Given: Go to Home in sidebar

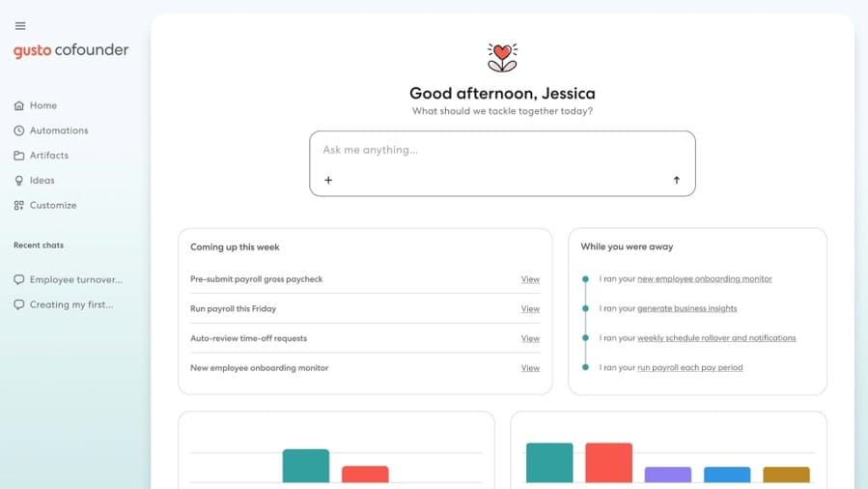Looking at the screenshot, I should point(43,105).
